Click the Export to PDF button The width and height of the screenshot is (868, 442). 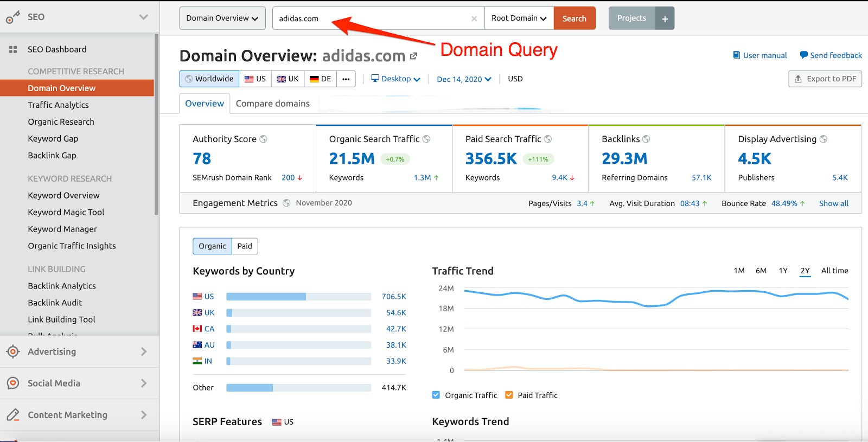(x=825, y=79)
